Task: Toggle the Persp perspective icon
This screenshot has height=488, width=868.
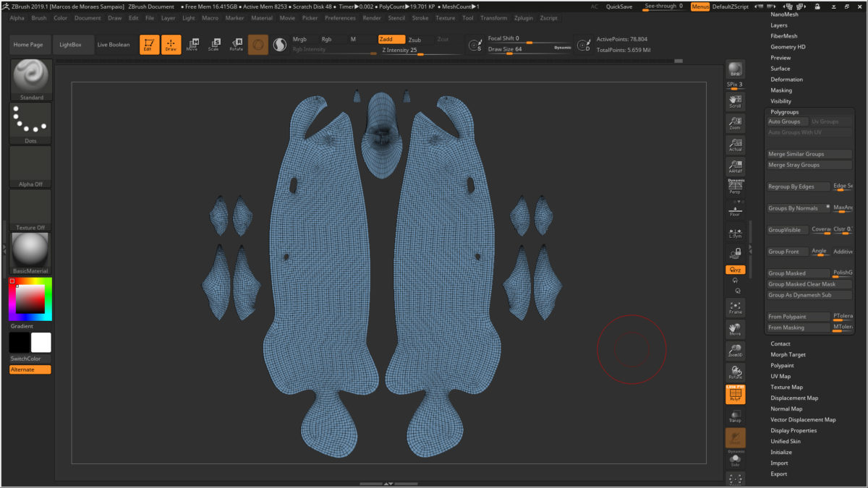Action: (735, 187)
